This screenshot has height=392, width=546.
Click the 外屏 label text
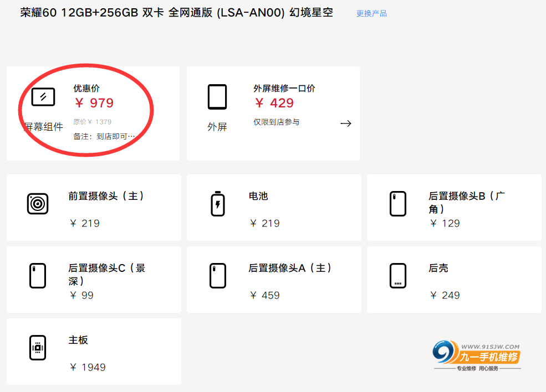click(217, 127)
